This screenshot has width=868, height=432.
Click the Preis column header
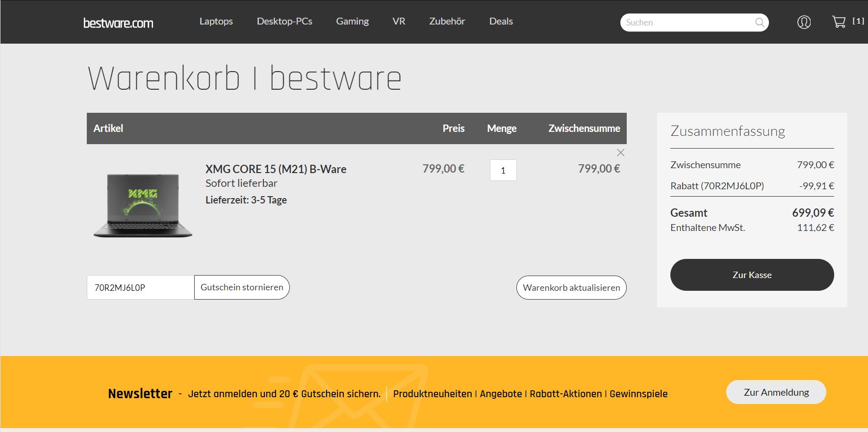tap(454, 128)
